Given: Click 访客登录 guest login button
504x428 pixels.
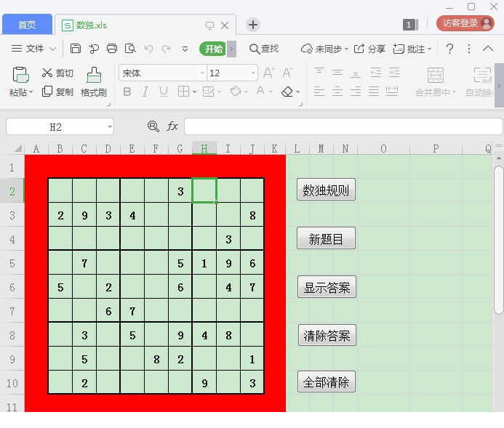Looking at the screenshot, I should pyautogui.click(x=465, y=23).
